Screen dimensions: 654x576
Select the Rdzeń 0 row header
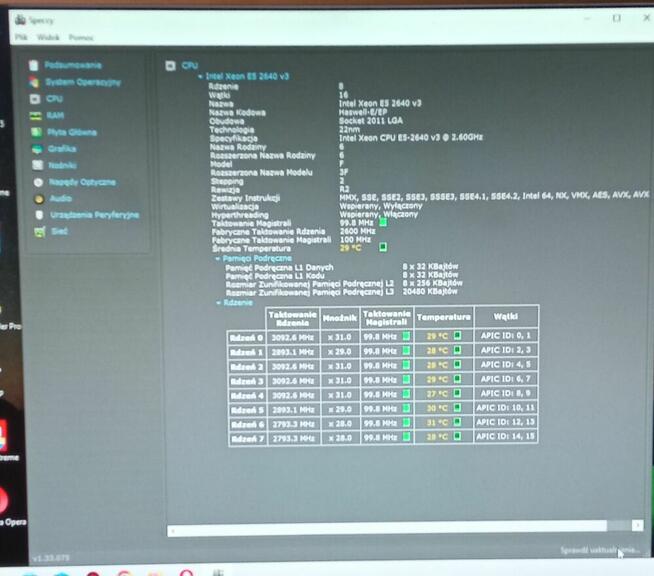[x=247, y=337]
